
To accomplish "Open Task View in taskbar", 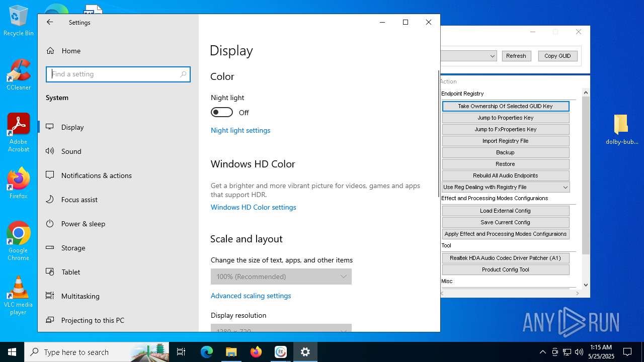I will (181, 352).
